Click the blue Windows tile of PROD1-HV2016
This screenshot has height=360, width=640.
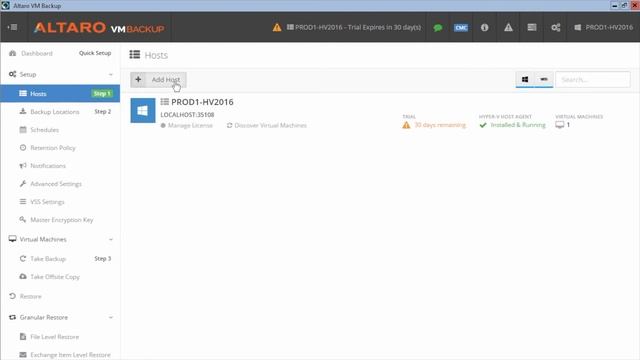click(143, 110)
